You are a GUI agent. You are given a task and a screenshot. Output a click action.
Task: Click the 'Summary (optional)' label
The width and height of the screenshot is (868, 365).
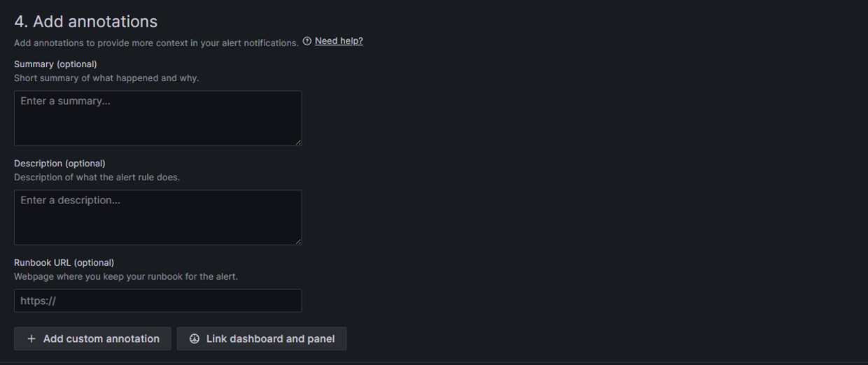[55, 64]
